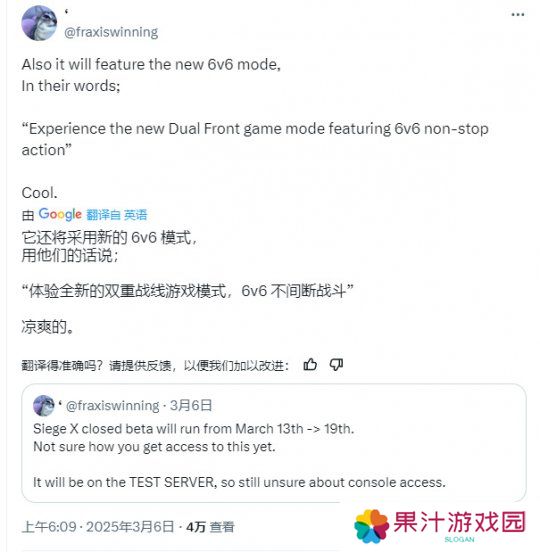Open @fraxiswinning handle inside quoted tweet
The width and height of the screenshot is (540, 552).
pyautogui.click(x=113, y=406)
